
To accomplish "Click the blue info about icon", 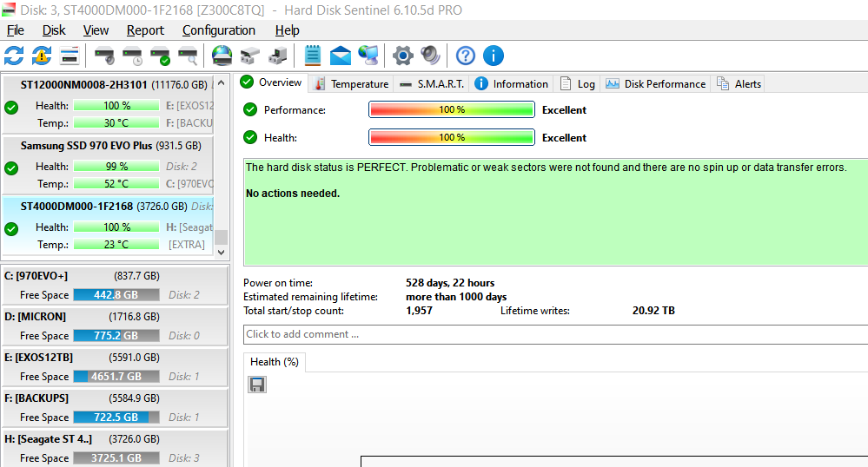I will 494,56.
